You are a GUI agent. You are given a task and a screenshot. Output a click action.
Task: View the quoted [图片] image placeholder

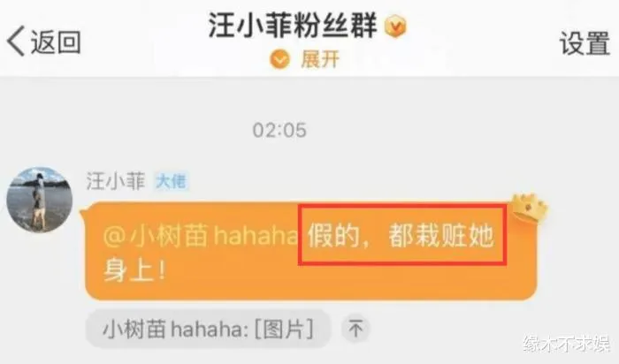284,329
